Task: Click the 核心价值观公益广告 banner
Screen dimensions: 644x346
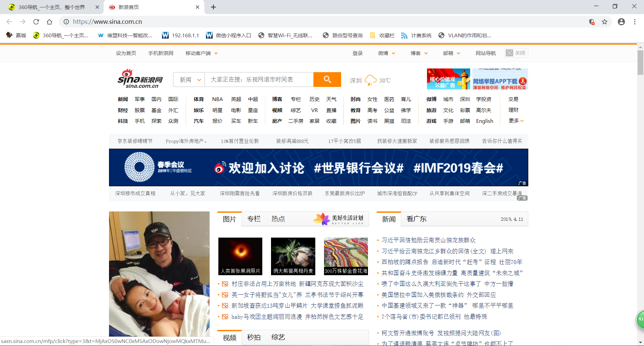Action: pos(448,79)
